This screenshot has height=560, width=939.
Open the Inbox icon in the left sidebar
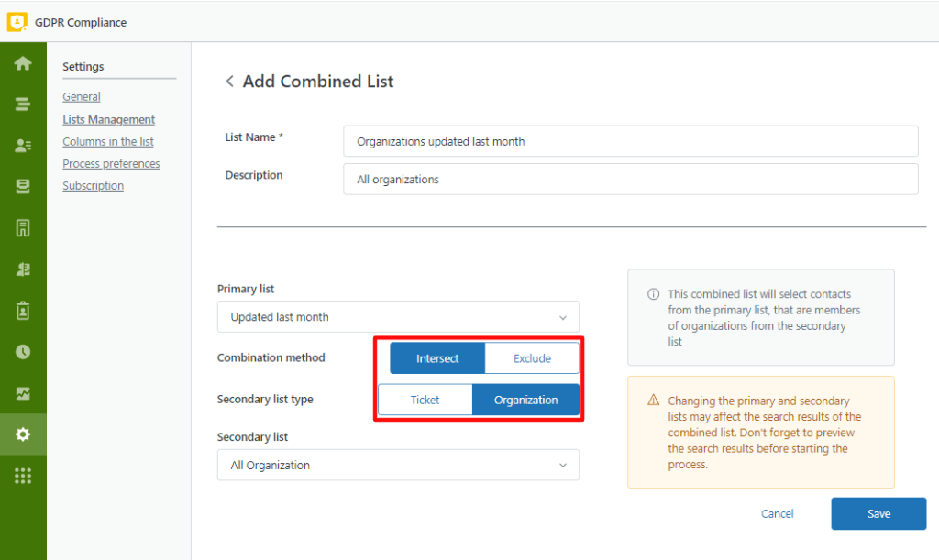23,185
